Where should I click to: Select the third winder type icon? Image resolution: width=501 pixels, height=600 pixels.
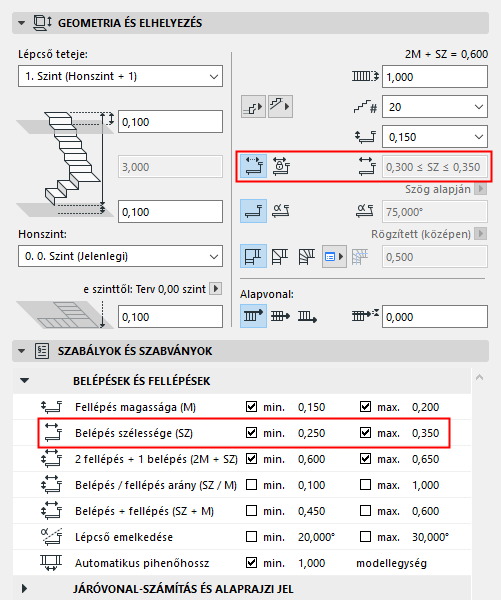[307, 256]
